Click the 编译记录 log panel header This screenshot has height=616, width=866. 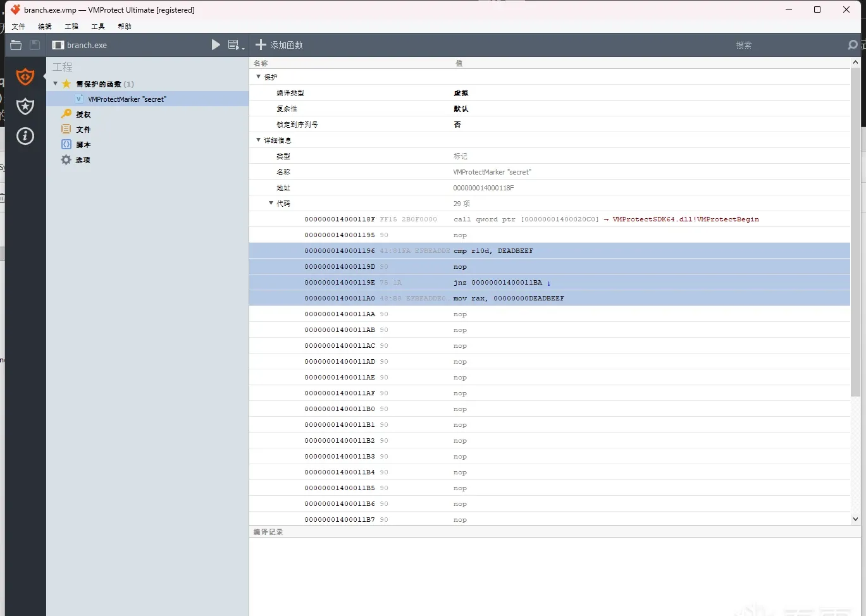click(555, 531)
